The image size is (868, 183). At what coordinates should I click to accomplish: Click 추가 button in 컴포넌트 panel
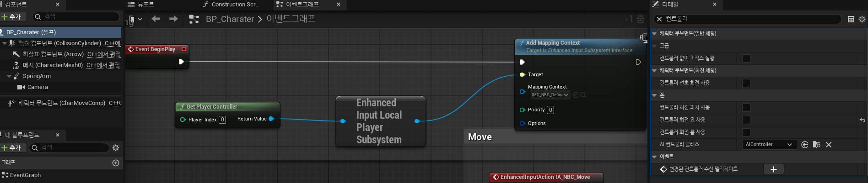(x=12, y=17)
